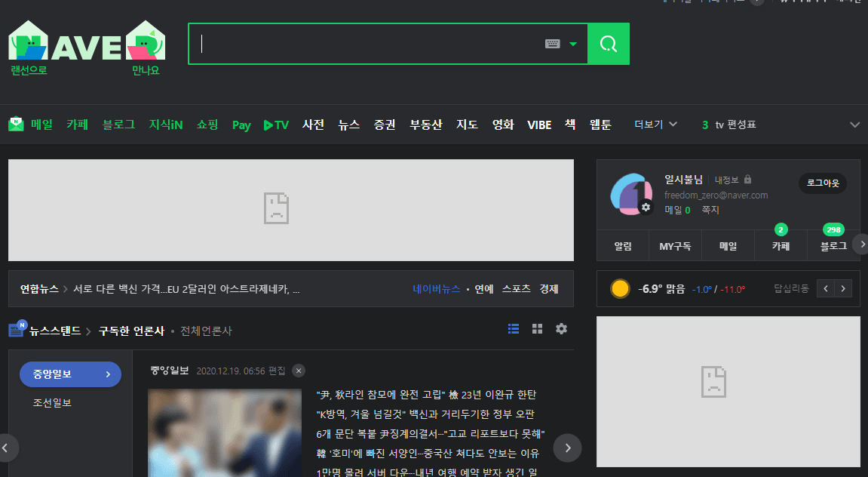The width and height of the screenshot is (868, 477).
Task: Select 전체언론사 view
Action: [206, 331]
